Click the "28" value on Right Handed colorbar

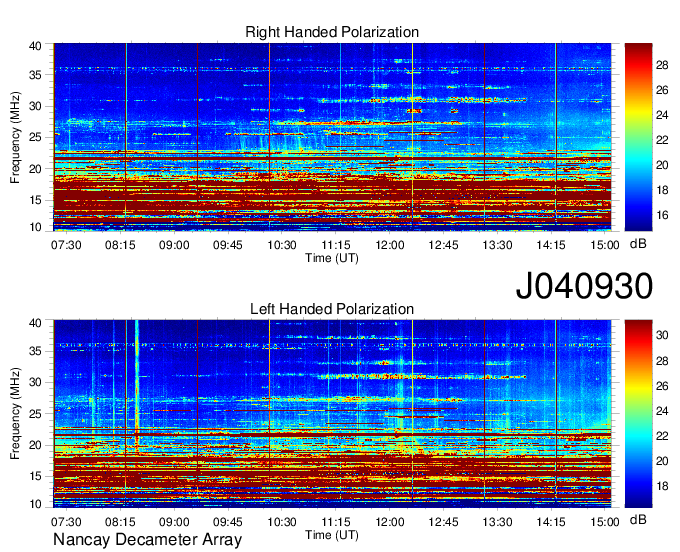coord(662,65)
